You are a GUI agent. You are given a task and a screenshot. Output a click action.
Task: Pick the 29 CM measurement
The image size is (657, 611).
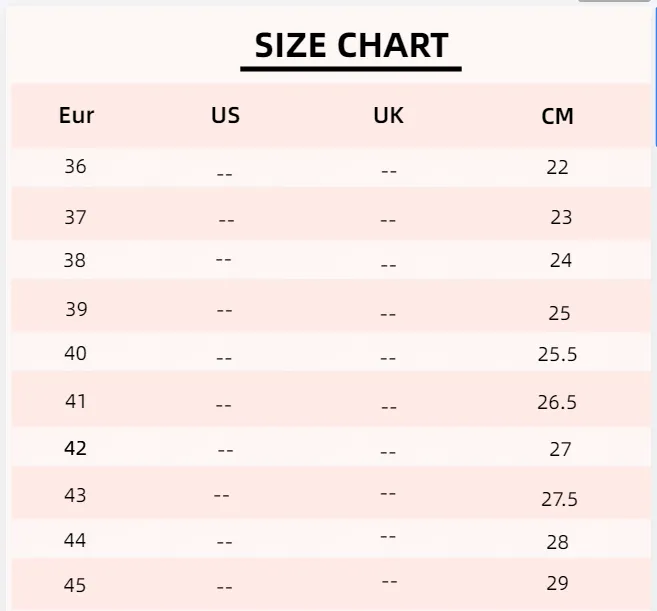[558, 583]
